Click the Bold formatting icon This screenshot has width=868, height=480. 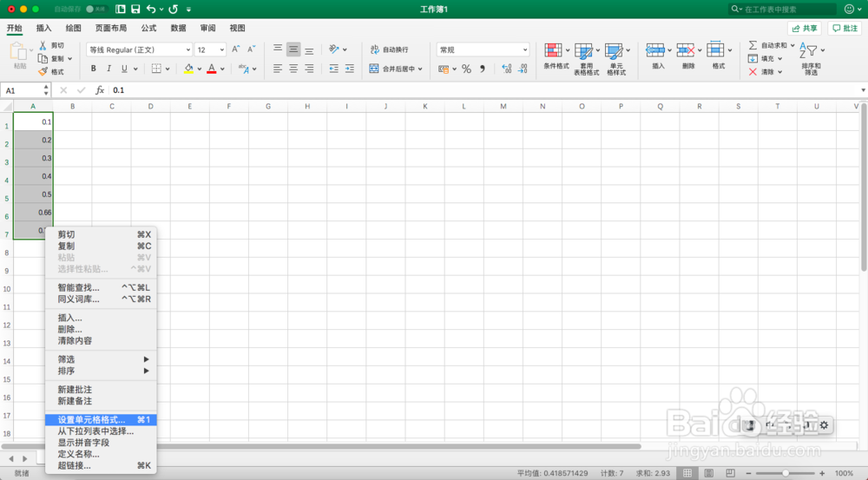[x=93, y=69]
